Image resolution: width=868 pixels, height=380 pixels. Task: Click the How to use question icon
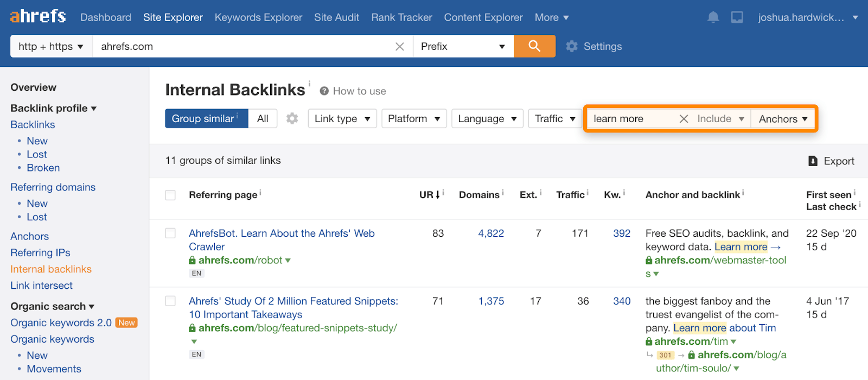324,91
